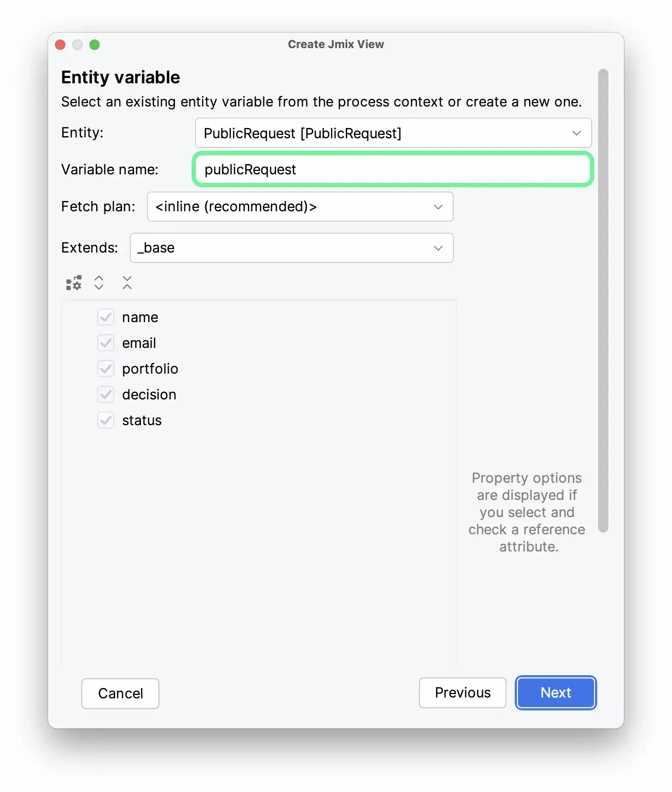
Task: Close the dialog with the red button
Action: click(61, 45)
